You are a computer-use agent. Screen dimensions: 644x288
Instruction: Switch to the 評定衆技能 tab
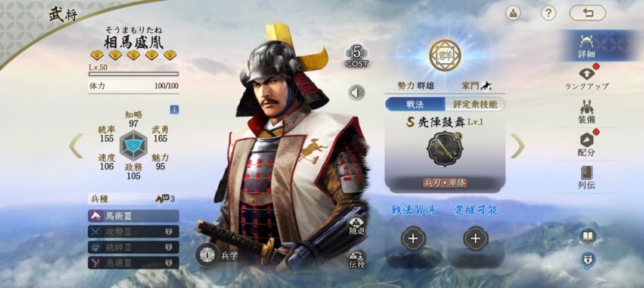point(475,104)
